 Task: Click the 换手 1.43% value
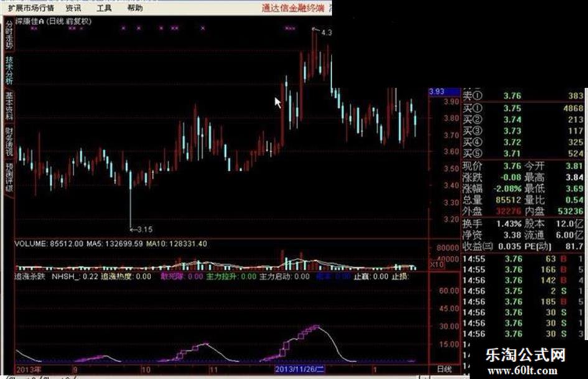pos(492,224)
